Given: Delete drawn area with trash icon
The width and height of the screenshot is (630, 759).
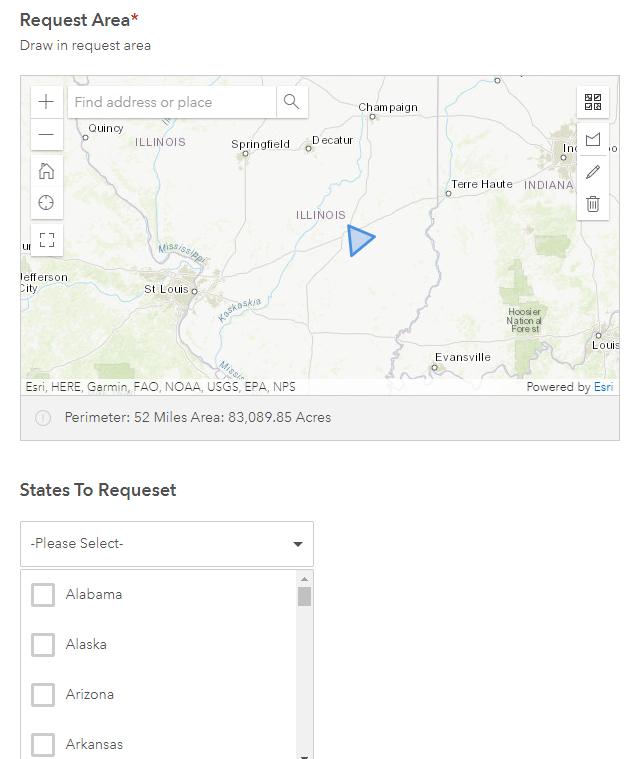Looking at the screenshot, I should 593,204.
